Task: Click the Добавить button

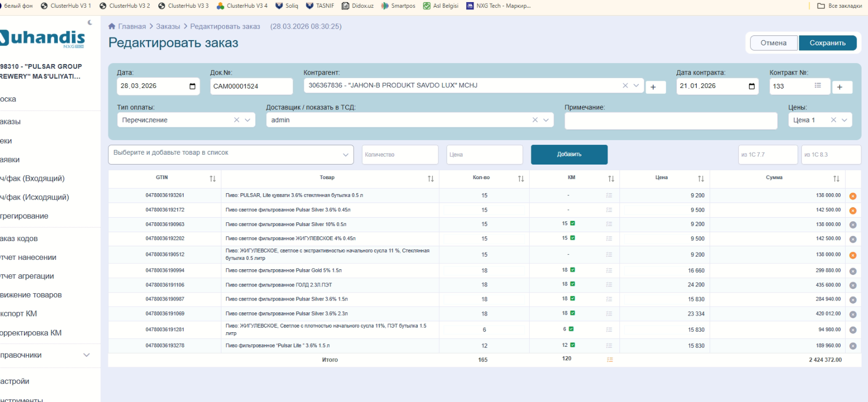Action: [x=569, y=154]
